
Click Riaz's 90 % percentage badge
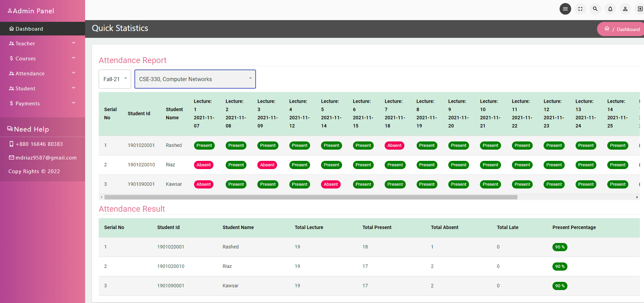click(560, 267)
